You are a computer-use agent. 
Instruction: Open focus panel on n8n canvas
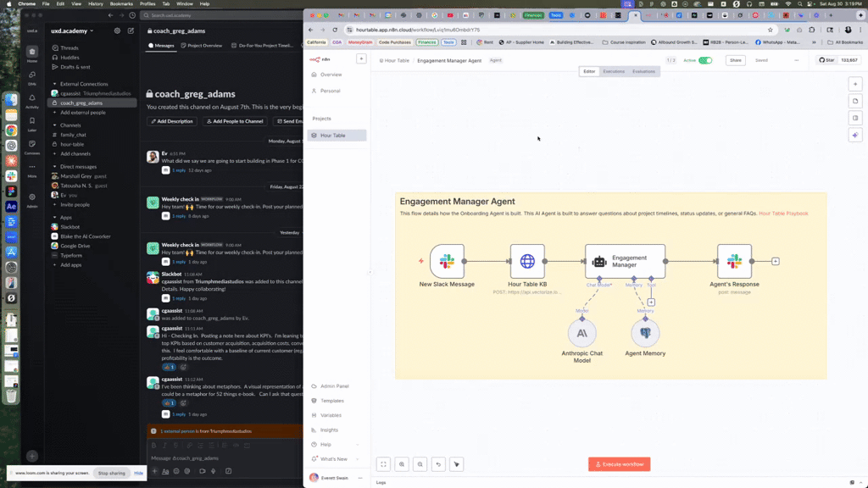click(x=855, y=118)
